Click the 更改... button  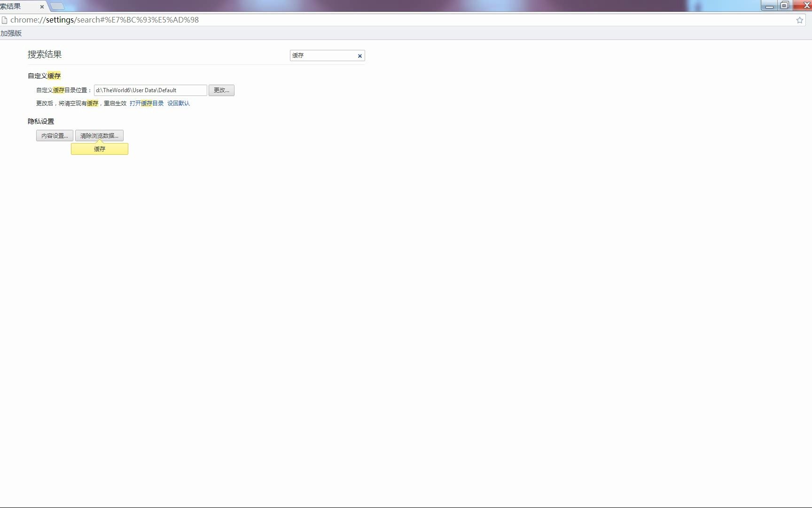tap(221, 90)
